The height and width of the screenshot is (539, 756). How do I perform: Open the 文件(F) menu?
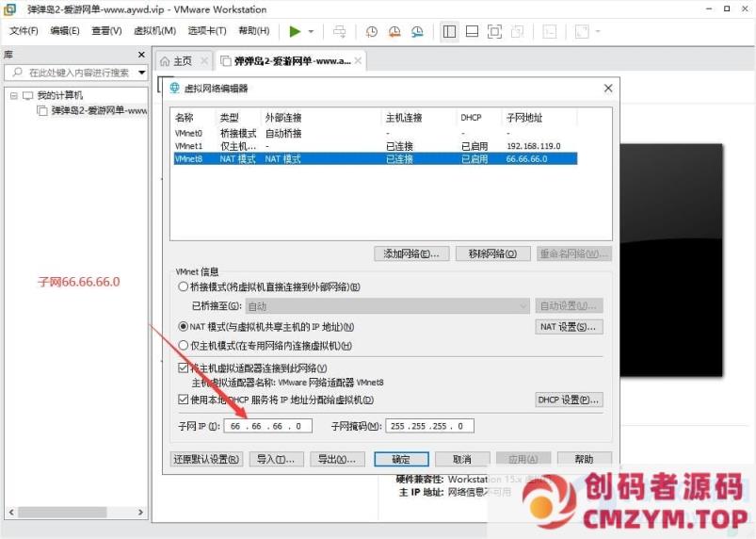point(24,31)
